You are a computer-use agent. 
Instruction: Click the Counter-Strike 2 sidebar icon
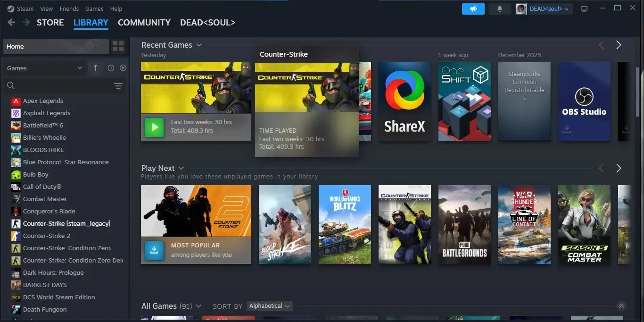click(16, 236)
